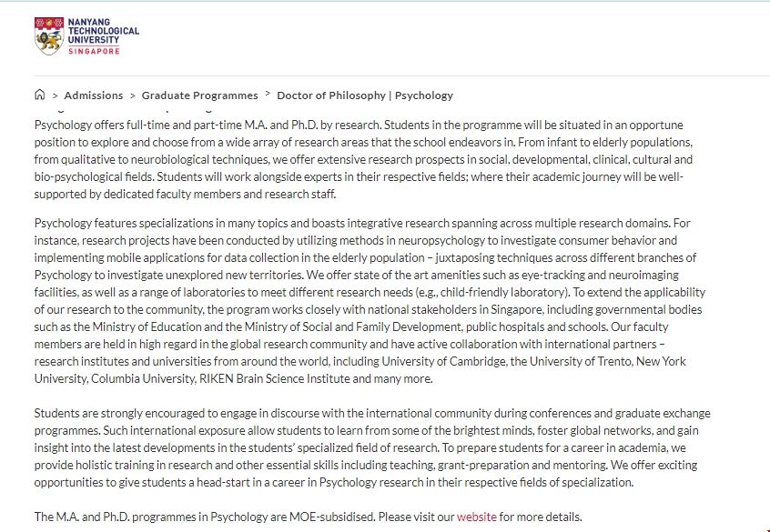Click the Nanyang Technological University wordmark
This screenshot has width=770, height=532.
coord(103,30)
